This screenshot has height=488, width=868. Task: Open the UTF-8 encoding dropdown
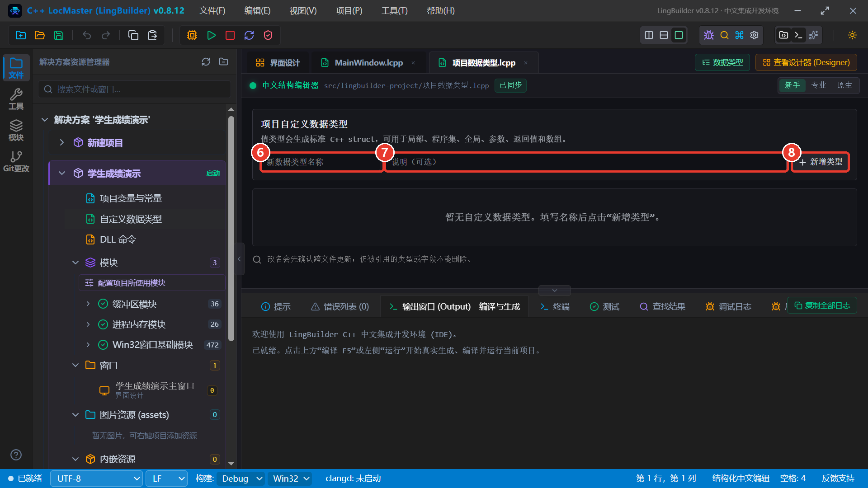tap(97, 479)
